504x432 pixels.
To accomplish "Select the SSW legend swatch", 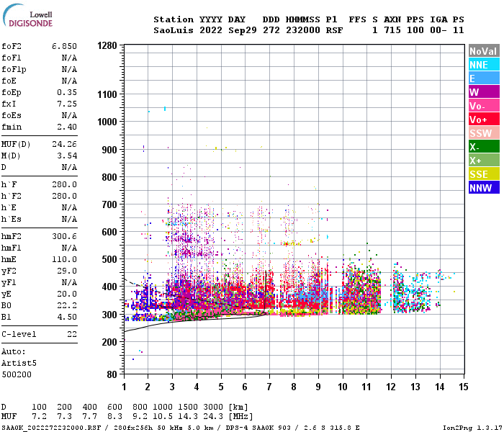I will pyautogui.click(x=484, y=133).
